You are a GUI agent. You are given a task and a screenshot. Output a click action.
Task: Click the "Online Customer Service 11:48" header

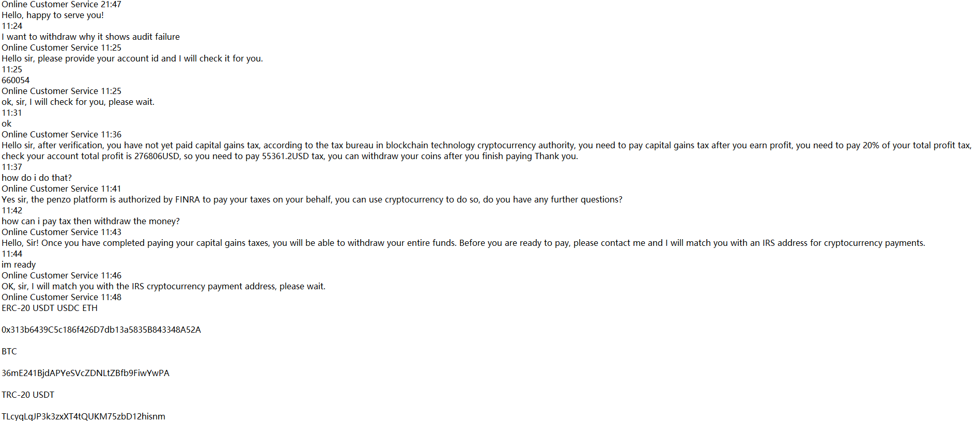(x=61, y=297)
